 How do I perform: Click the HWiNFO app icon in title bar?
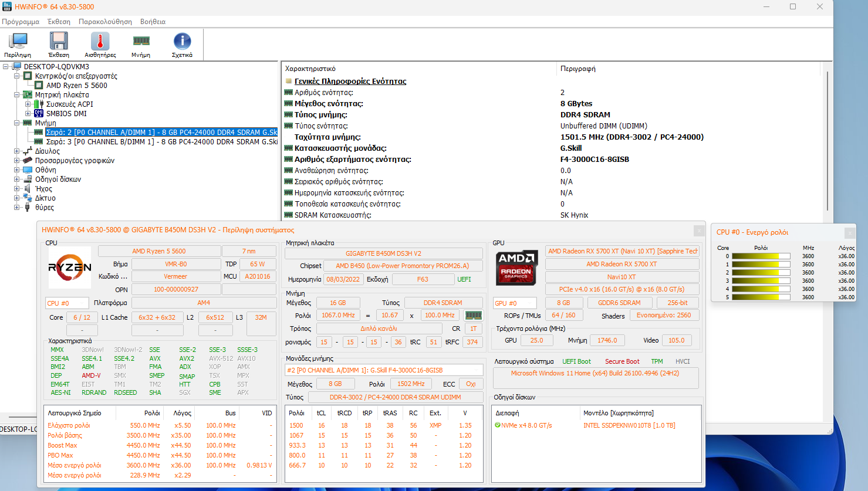pyautogui.click(x=6, y=6)
